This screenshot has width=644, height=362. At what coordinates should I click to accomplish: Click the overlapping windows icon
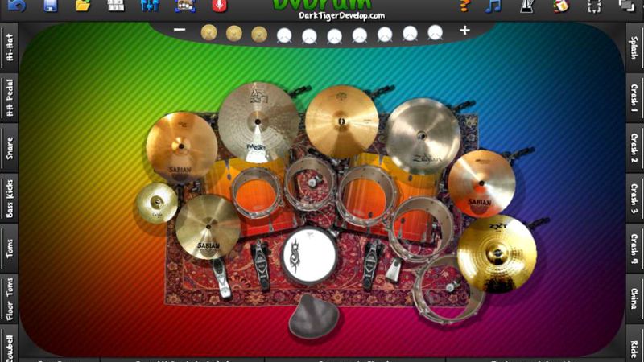click(627, 6)
